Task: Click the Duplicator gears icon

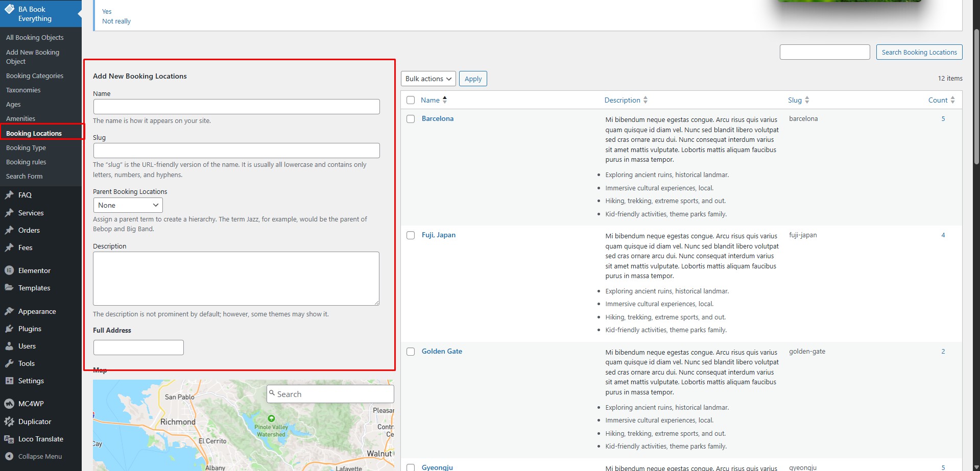Action: 9,422
